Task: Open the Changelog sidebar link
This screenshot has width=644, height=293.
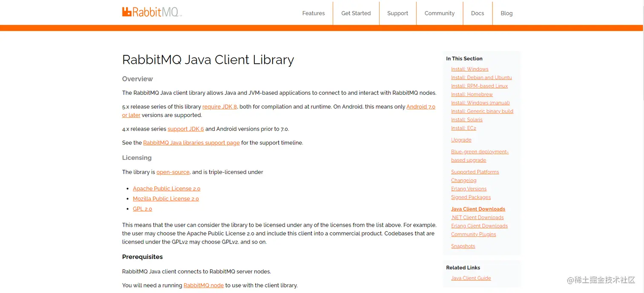Action: (464, 180)
